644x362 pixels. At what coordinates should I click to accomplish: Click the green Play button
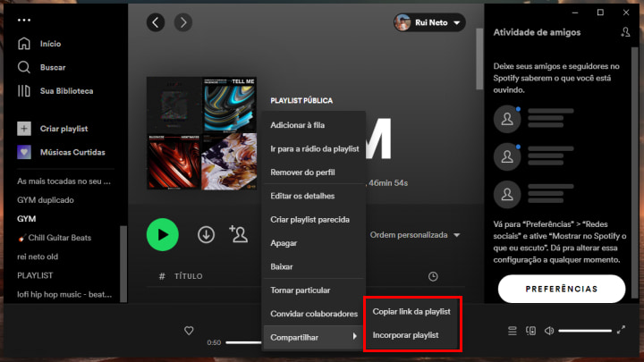pos(162,234)
